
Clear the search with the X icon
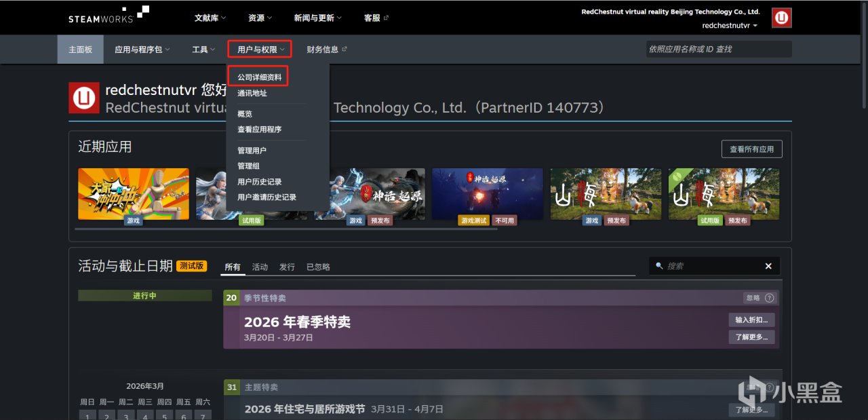tap(768, 266)
